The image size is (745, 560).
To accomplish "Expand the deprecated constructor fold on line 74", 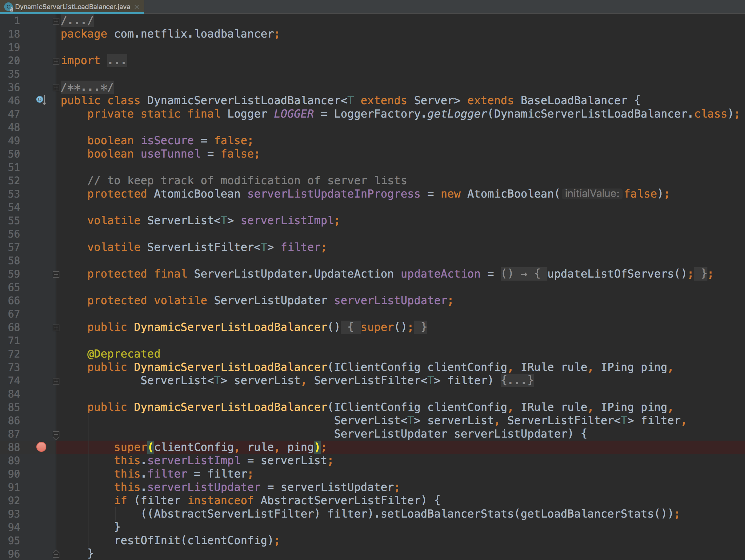I will pyautogui.click(x=56, y=381).
